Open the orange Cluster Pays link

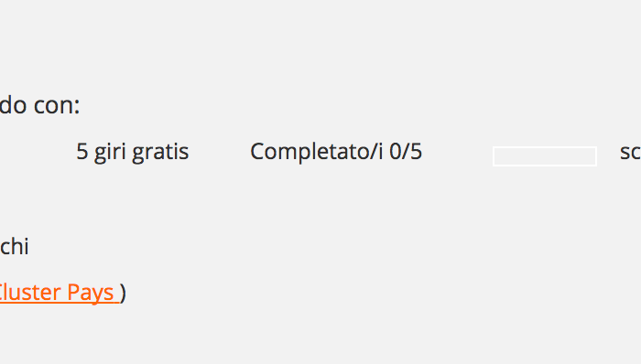[x=60, y=293]
